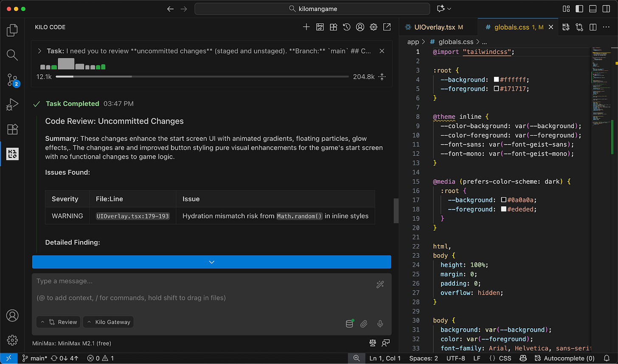Open the Run and Debug view

[12, 104]
